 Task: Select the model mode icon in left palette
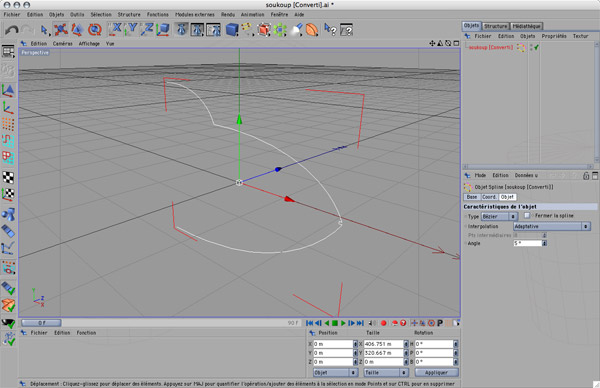8,90
